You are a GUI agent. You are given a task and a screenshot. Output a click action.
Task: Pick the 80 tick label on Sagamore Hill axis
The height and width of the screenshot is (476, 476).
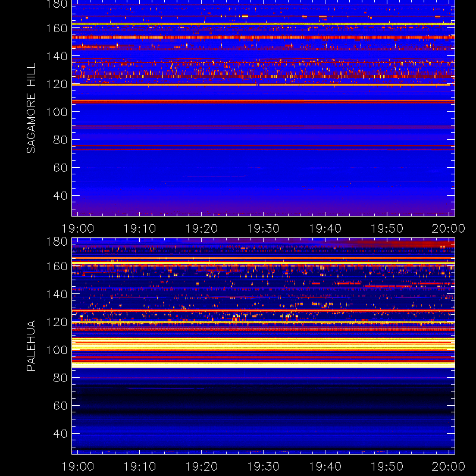pyautogui.click(x=61, y=140)
